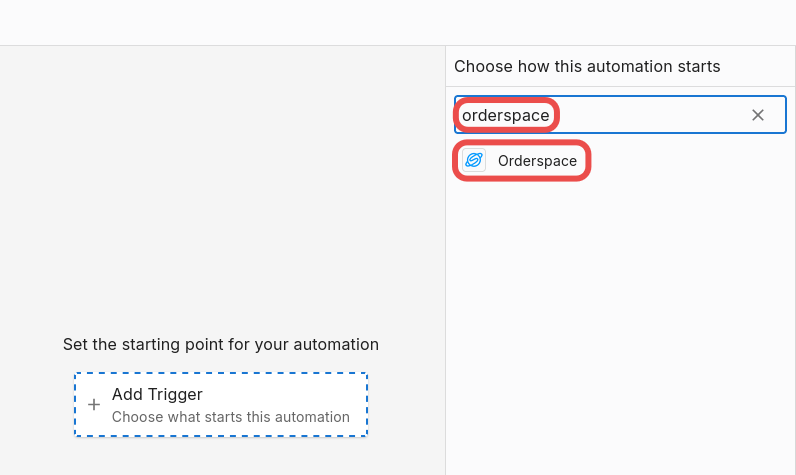Click the Orderspace label text in results
Viewport: 796px width, 475px height.
tap(537, 161)
